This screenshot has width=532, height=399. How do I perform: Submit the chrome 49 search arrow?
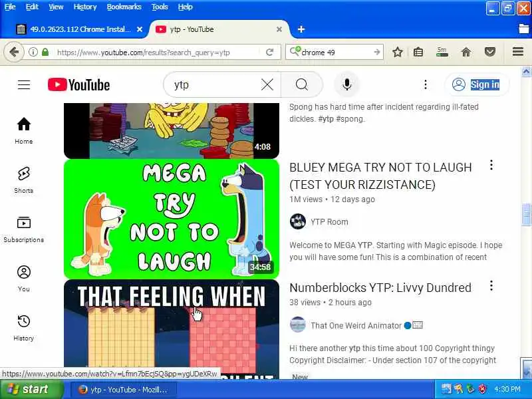pyautogui.click(x=376, y=53)
